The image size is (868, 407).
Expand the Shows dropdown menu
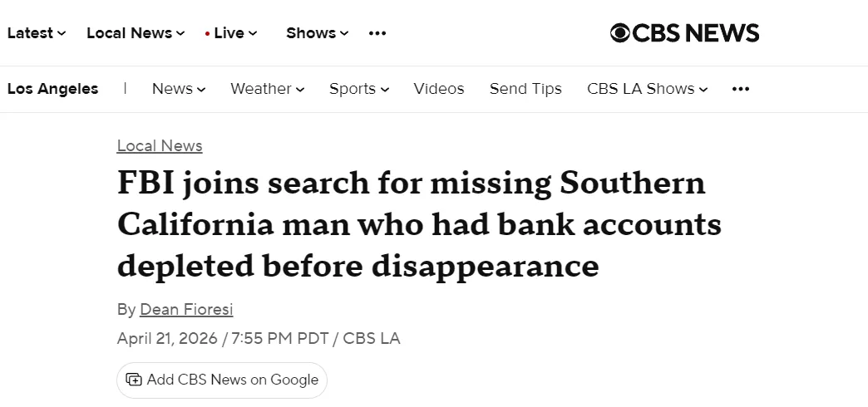coord(317,33)
